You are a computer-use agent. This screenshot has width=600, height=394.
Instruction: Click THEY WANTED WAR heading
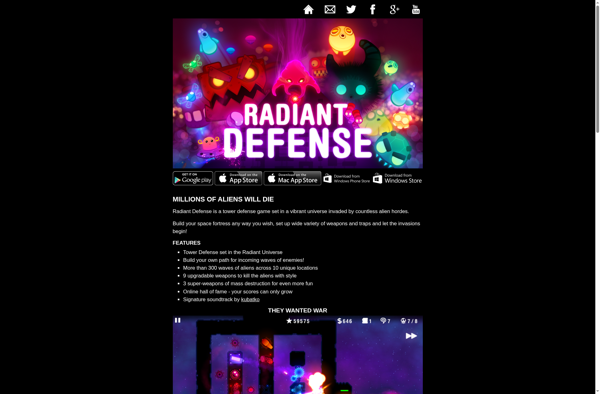(298, 311)
